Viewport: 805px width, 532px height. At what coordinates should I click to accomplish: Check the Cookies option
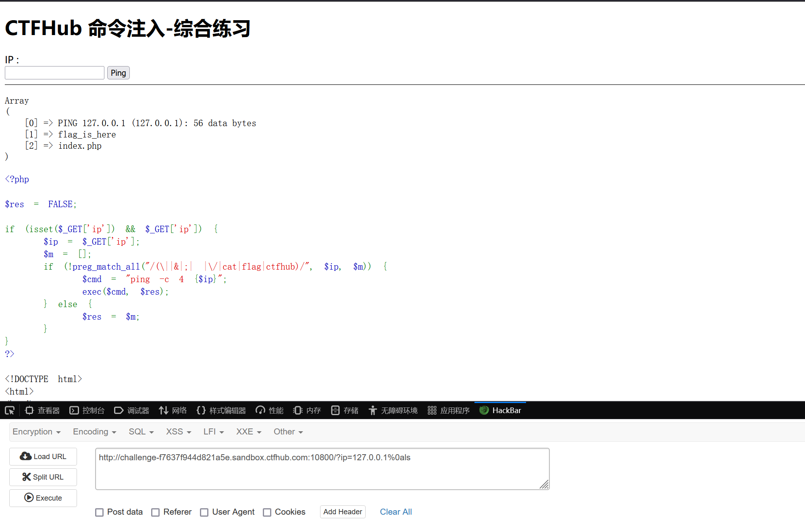pos(267,512)
